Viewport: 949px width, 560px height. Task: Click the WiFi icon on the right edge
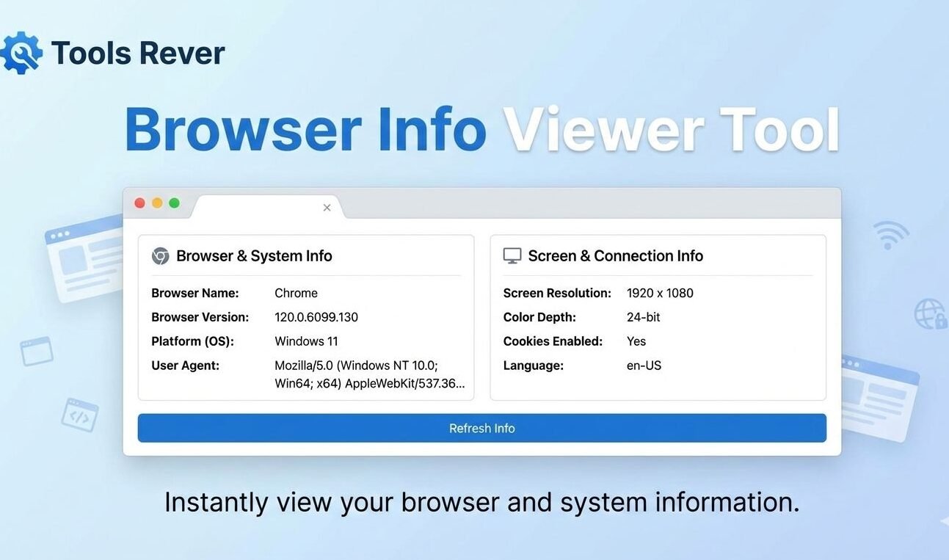click(888, 233)
